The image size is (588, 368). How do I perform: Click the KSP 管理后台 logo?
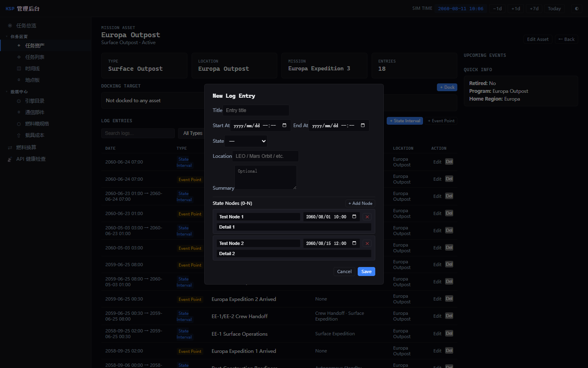click(x=22, y=9)
